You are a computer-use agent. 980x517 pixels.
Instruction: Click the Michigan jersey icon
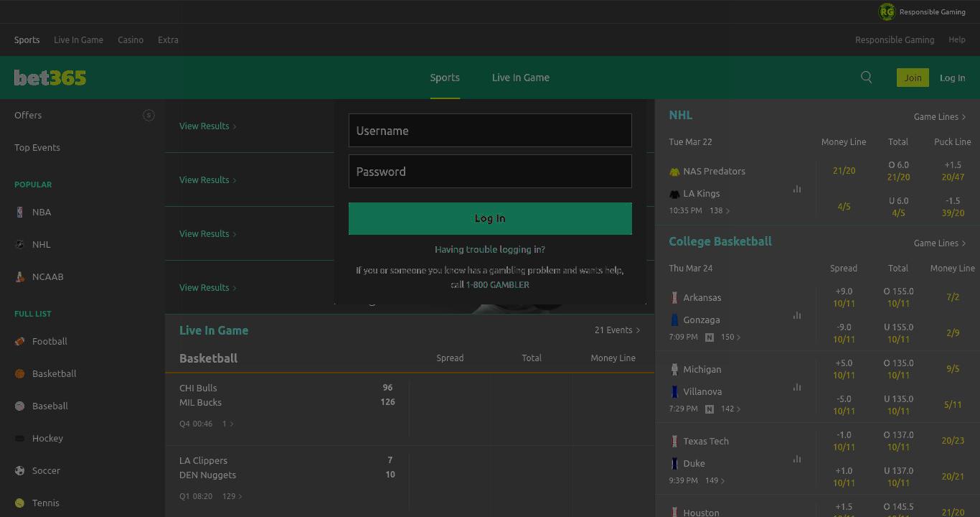674,369
